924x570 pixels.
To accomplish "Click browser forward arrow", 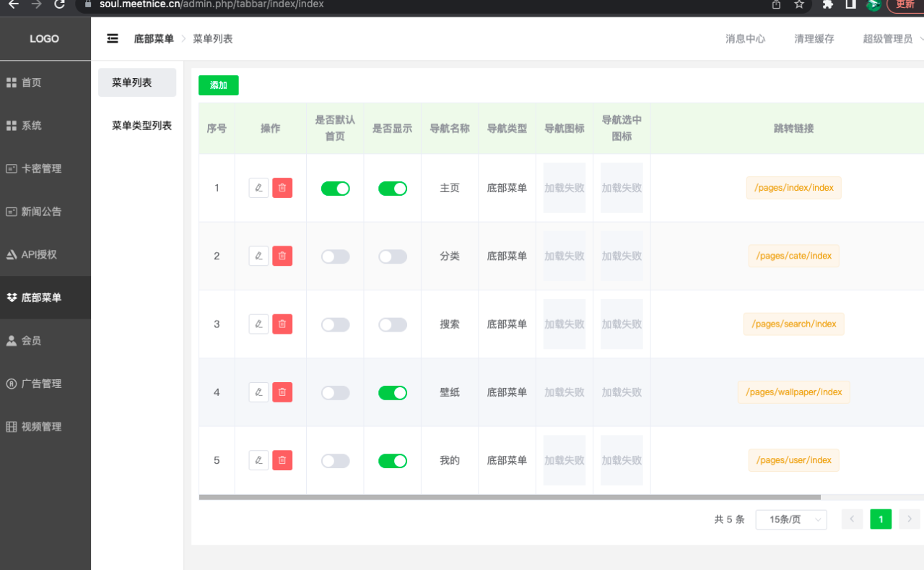I will 37,4.
